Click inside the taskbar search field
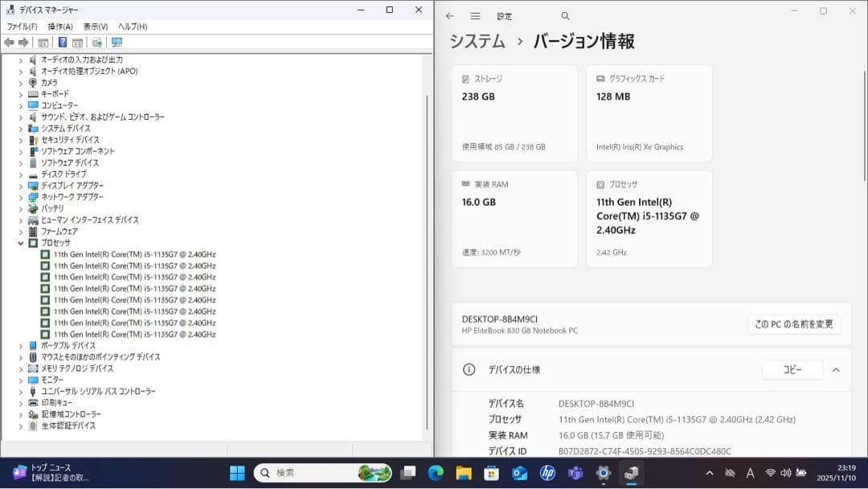Viewport: 868px width, 489px height. coord(321,473)
